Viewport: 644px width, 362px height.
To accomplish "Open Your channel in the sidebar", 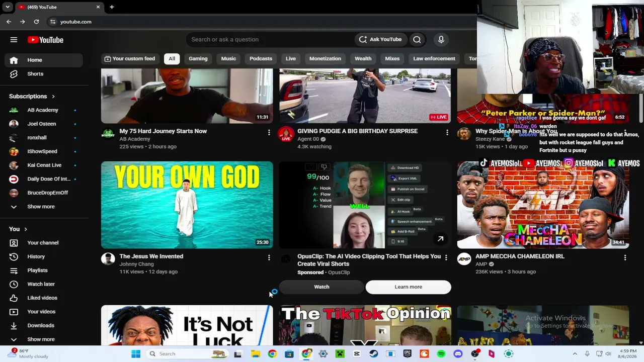I will pos(44,243).
